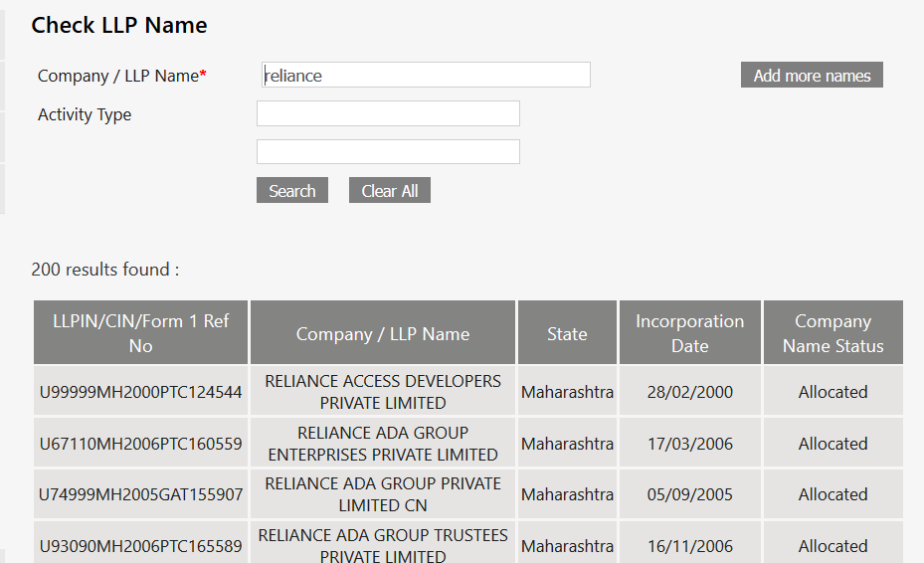924x563 pixels.
Task: Click incorporation date 05/09/2005
Action: point(690,494)
